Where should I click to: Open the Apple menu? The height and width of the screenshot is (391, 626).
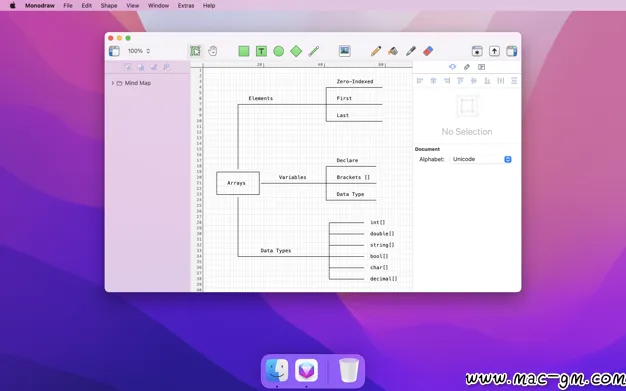[12, 6]
